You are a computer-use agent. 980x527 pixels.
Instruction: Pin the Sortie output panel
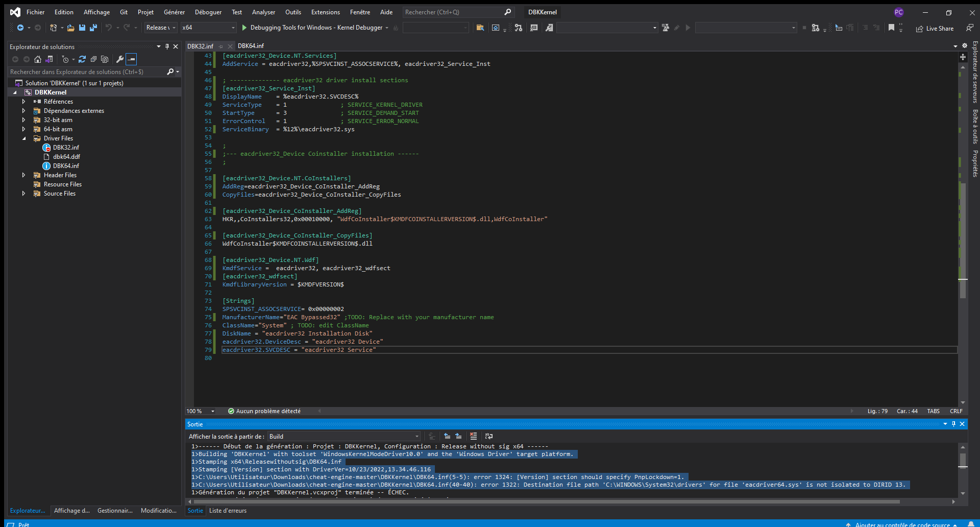tap(953, 424)
